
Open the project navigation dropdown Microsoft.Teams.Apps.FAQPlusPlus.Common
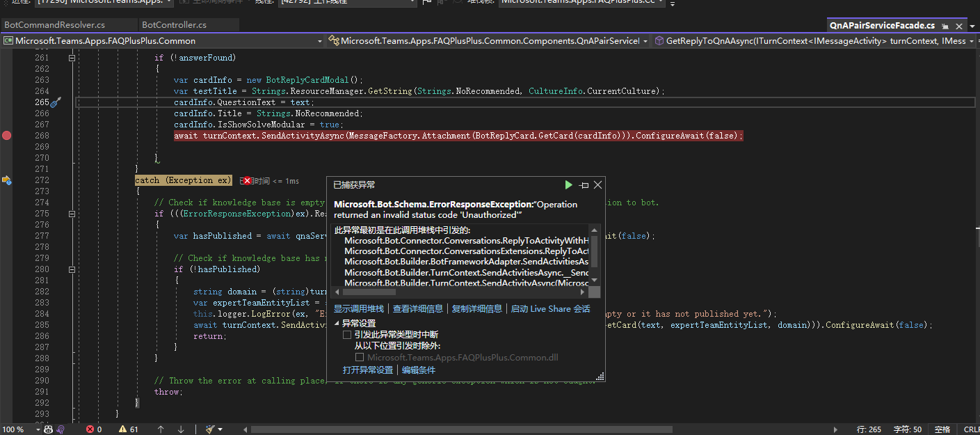pyautogui.click(x=163, y=41)
